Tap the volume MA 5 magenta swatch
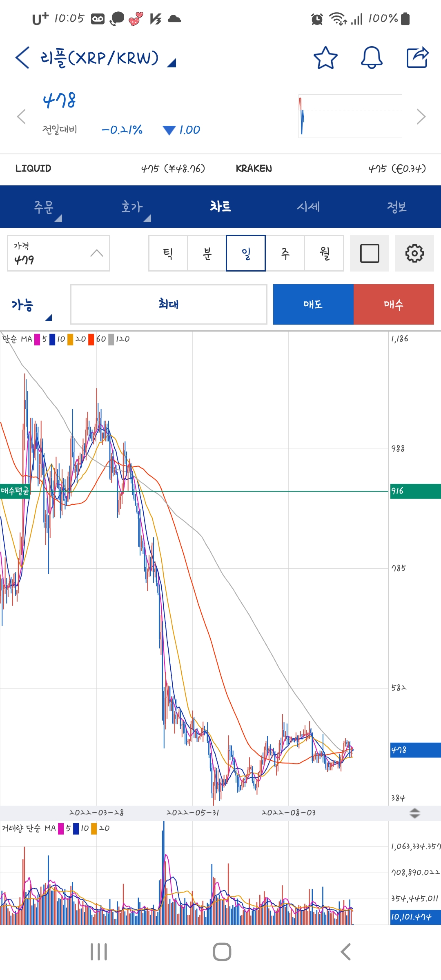441x980 pixels. (x=61, y=829)
